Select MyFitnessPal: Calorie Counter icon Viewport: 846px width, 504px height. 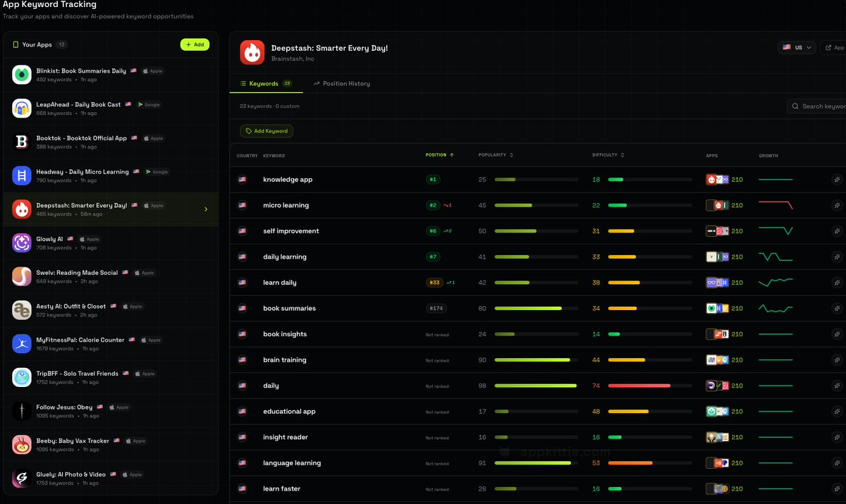(22, 344)
